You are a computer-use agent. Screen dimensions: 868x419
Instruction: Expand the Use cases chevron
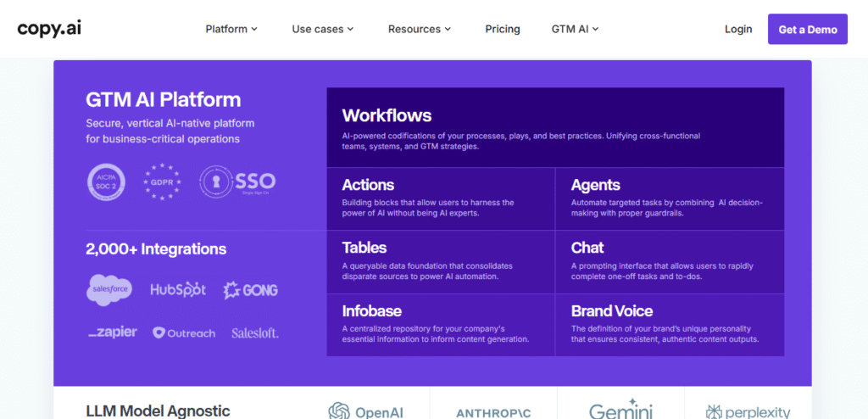(350, 29)
